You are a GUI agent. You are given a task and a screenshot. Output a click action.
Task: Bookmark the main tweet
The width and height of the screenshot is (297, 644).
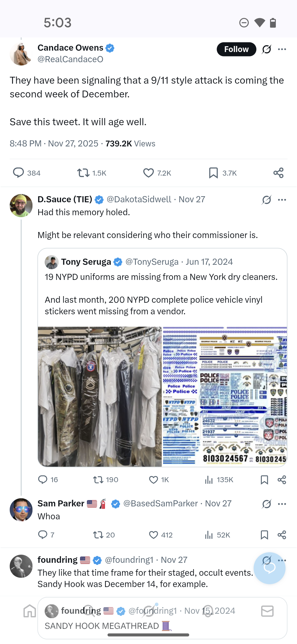(213, 173)
